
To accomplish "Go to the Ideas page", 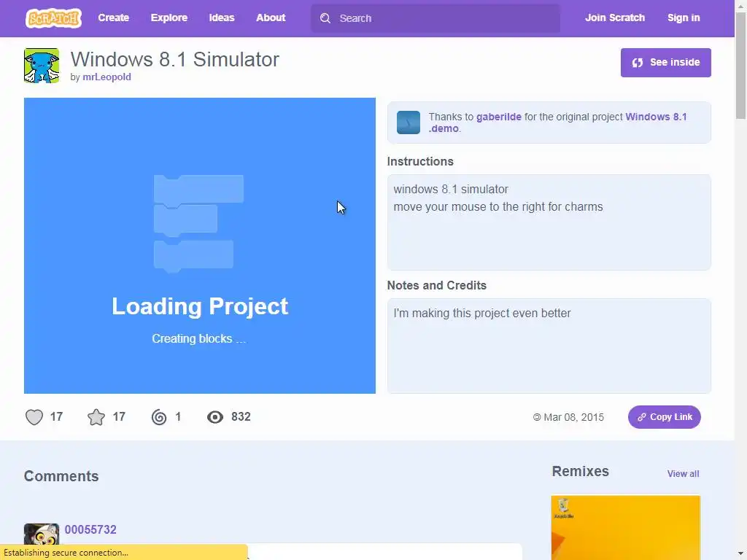I will (x=222, y=17).
